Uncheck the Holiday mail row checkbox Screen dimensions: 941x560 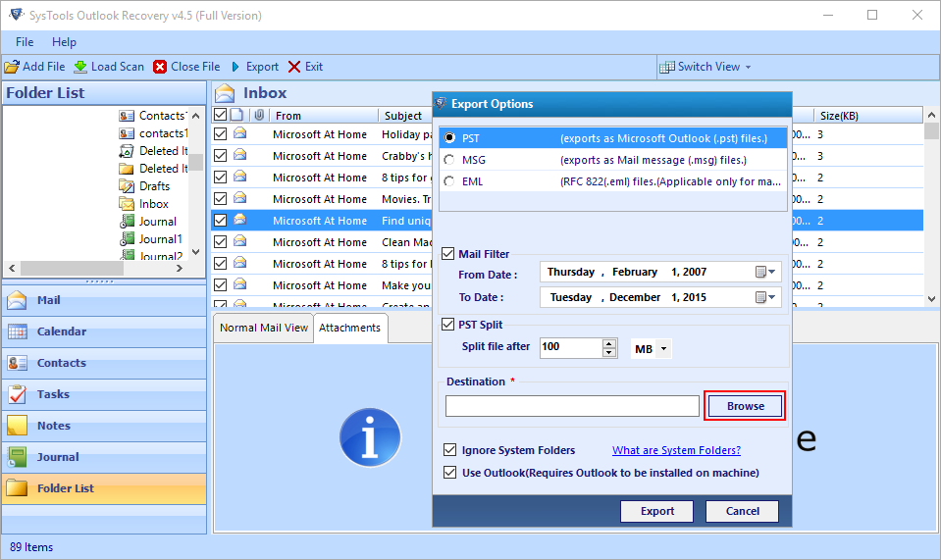coord(220,133)
